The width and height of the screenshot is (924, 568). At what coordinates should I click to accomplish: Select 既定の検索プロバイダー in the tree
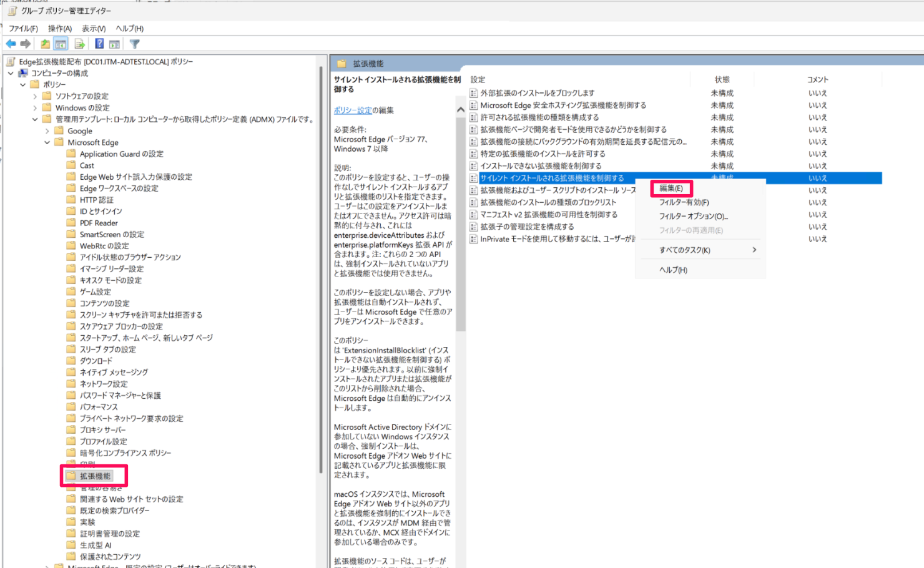(115, 511)
